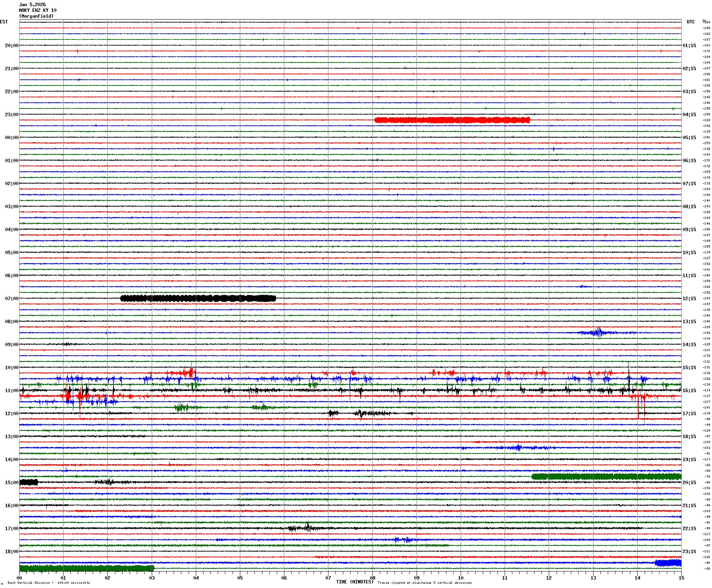This screenshot has height=588, width=712.
Task: Click the blue seismic event near 13:15 UTC
Action: (x=598, y=332)
